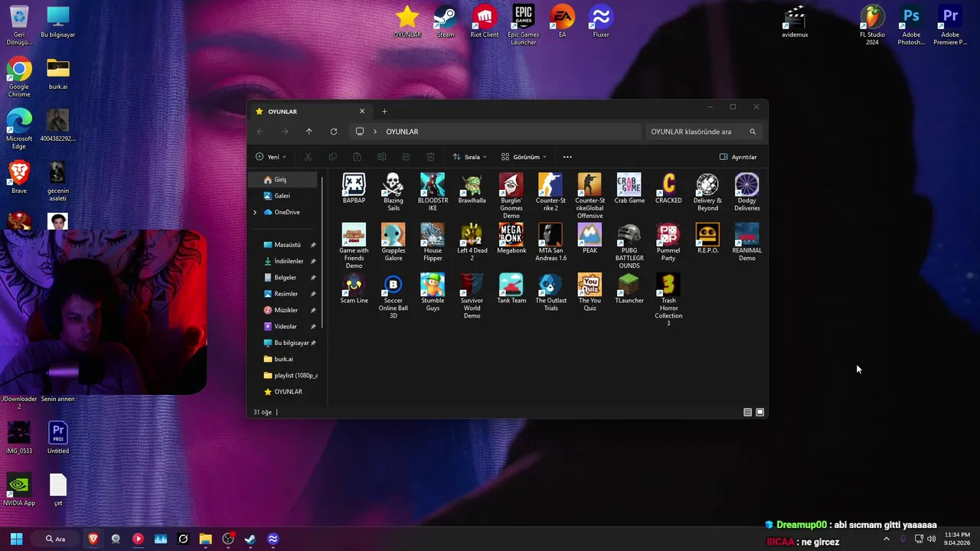Screen dimensions: 980x551
Task: Open the burk.ai sidebar folder
Action: pos(284,359)
